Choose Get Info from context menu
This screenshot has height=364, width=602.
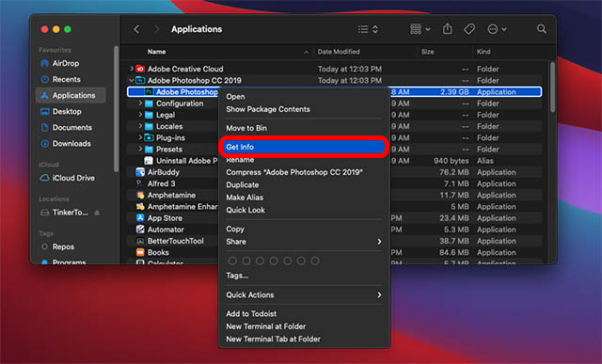point(304,147)
